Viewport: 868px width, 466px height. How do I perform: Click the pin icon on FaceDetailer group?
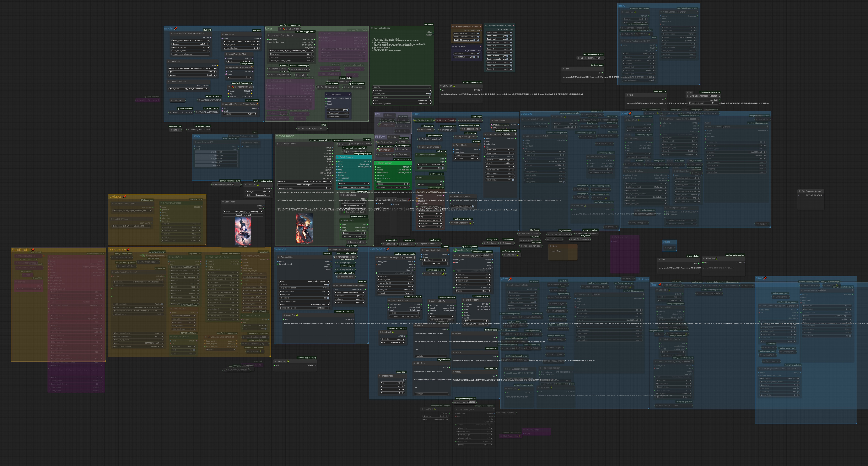(33, 250)
